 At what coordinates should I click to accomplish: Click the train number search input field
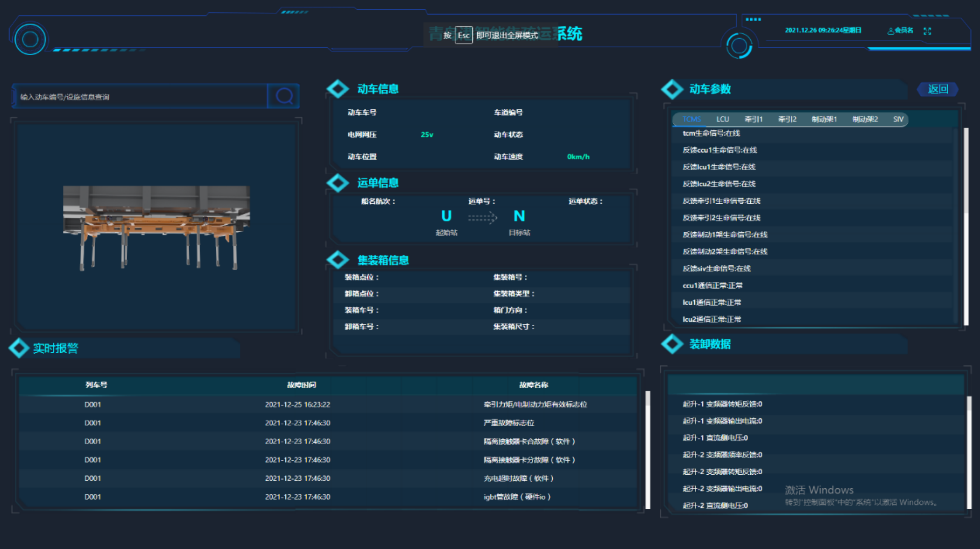(140, 97)
